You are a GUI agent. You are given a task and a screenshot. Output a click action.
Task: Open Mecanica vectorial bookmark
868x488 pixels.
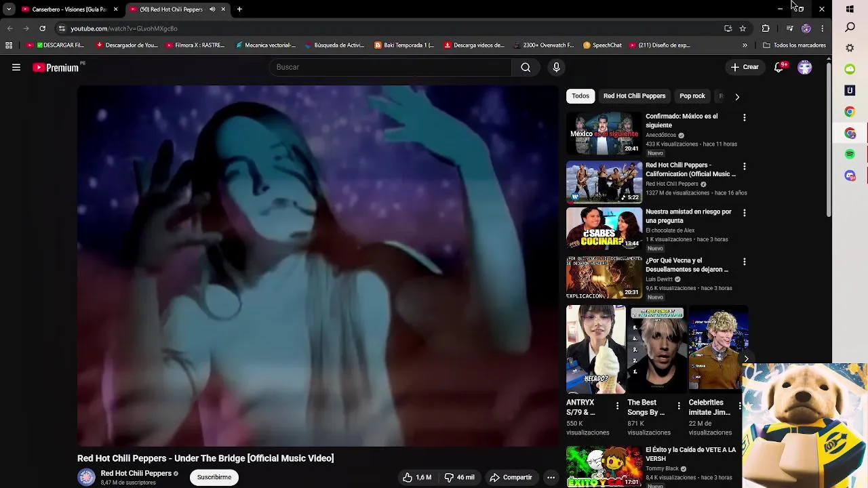(265, 45)
